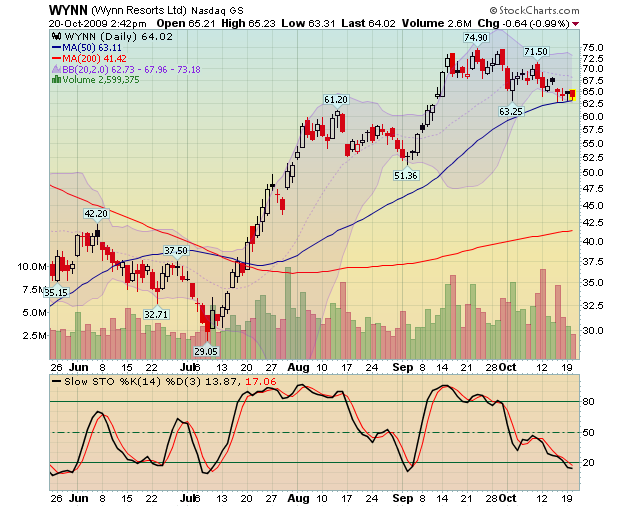Click the Sep label on stochastic panel axis
The image size is (620, 507).
[403, 498]
